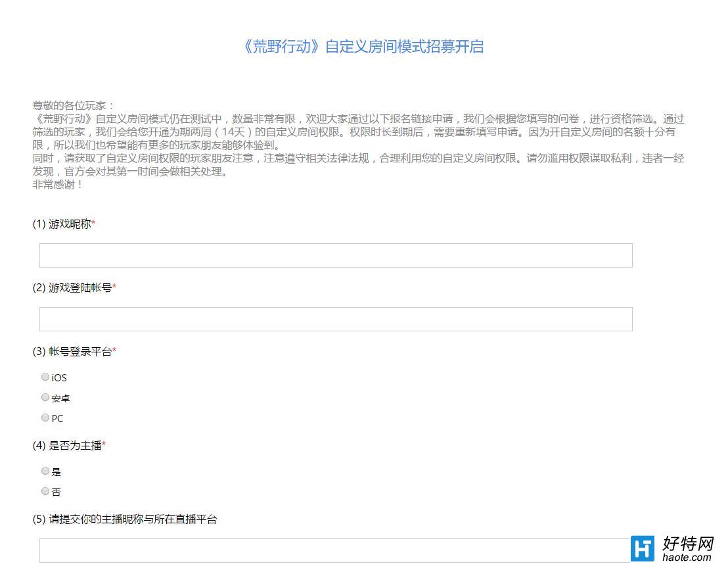The width and height of the screenshot is (728, 570).
Task: Click the (4) 是否为主播 question label
Action: tap(69, 446)
